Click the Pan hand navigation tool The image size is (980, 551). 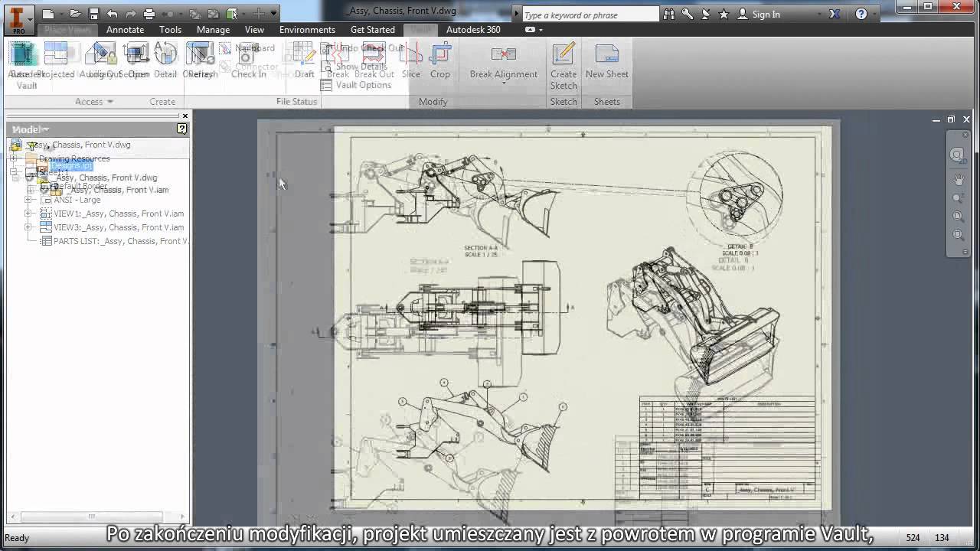tap(959, 180)
